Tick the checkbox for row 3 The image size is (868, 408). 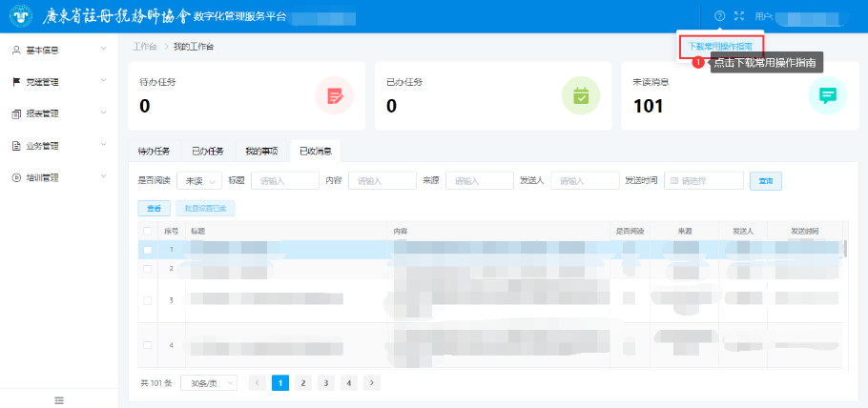(x=148, y=300)
